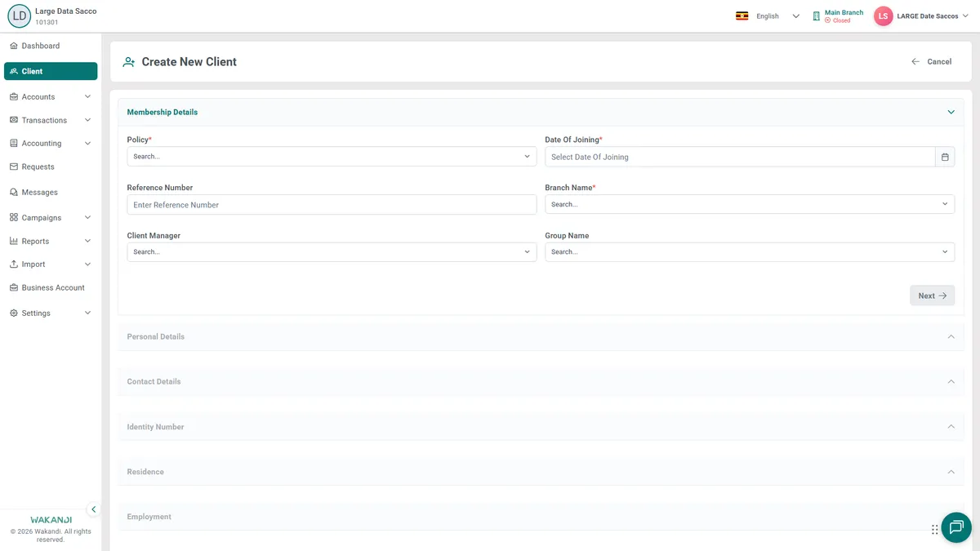The image size is (980, 551).
Task: Click the LS user avatar
Action: click(x=883, y=16)
